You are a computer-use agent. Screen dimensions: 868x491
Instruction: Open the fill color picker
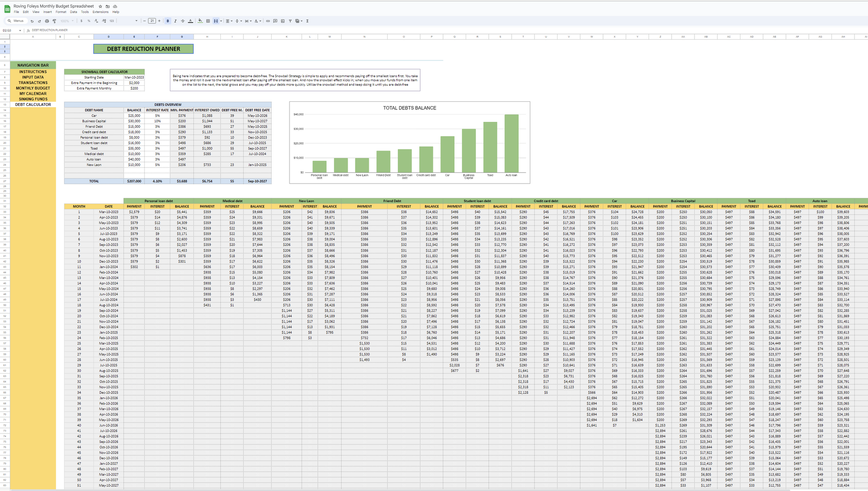(200, 21)
